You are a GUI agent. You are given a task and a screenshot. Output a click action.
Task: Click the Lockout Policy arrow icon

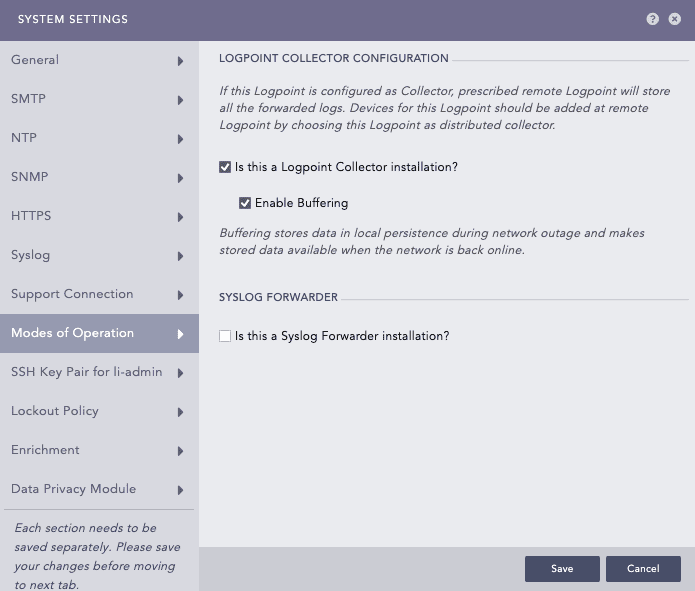pos(181,412)
